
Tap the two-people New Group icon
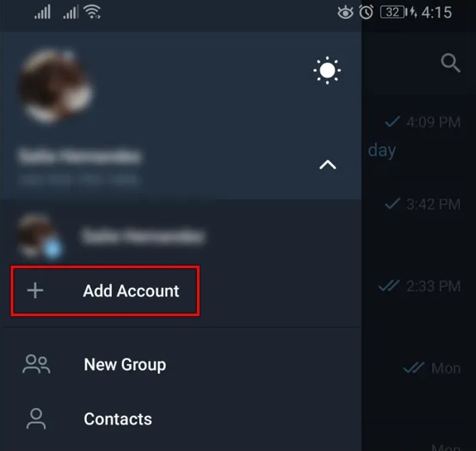click(36, 364)
